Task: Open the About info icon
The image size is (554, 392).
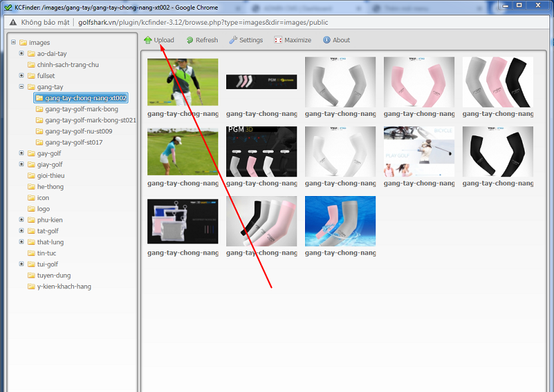Action: tap(327, 40)
